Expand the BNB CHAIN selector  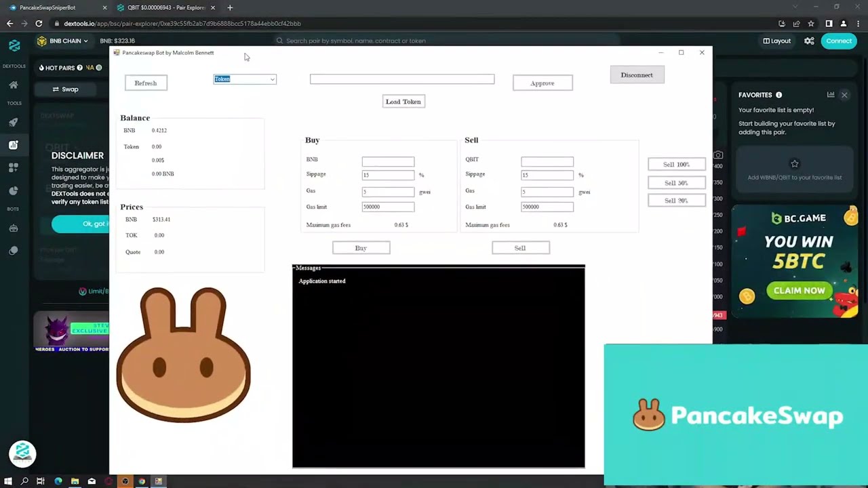pyautogui.click(x=62, y=41)
